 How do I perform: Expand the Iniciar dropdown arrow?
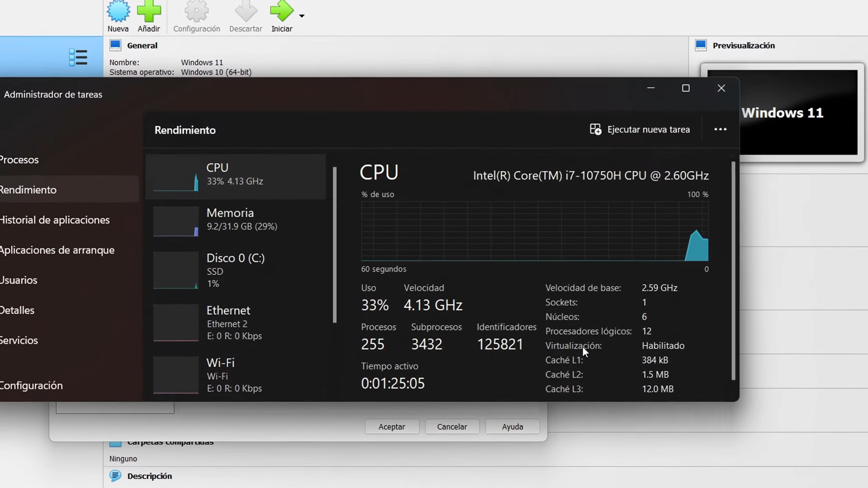coord(302,16)
